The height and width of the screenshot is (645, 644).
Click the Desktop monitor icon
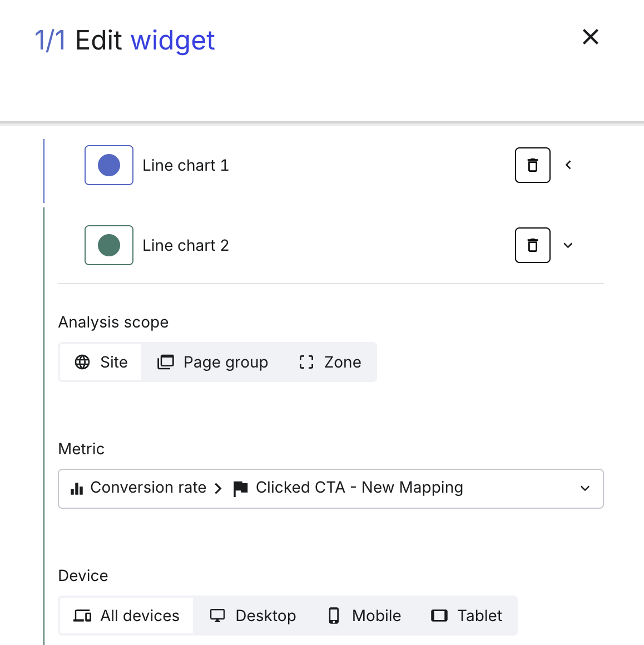217,616
